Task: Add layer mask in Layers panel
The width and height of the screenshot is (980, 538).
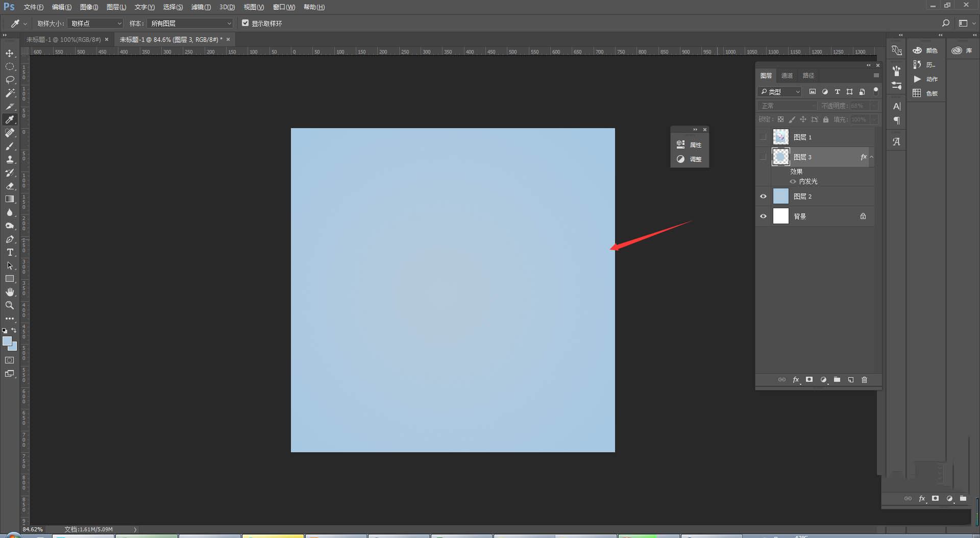Action: (809, 380)
